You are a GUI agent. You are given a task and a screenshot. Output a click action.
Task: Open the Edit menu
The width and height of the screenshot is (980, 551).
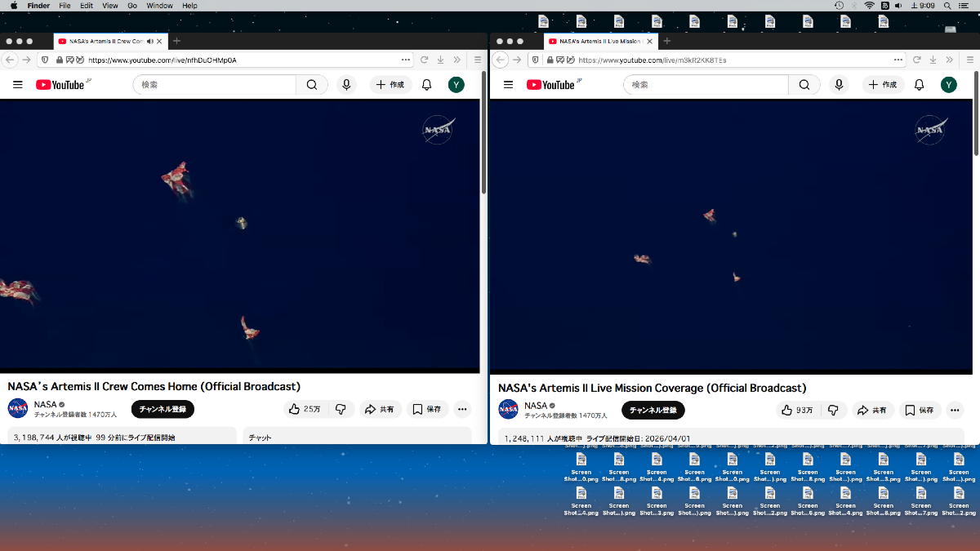[87, 6]
